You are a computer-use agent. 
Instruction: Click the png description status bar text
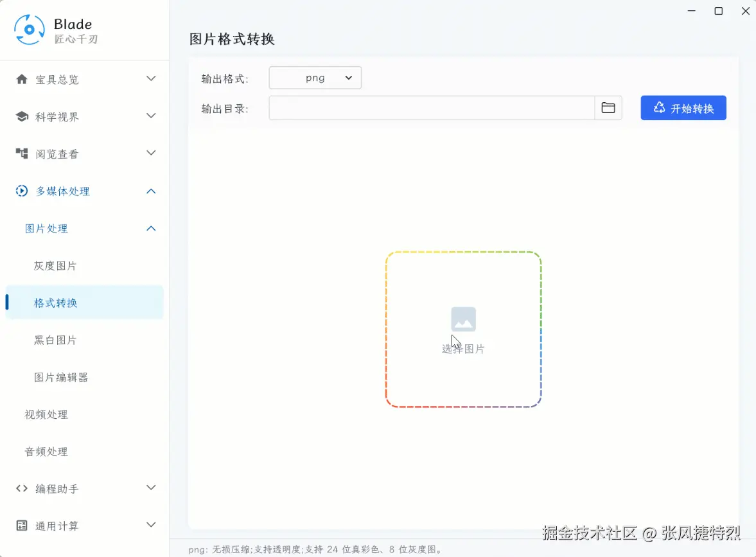(315, 549)
